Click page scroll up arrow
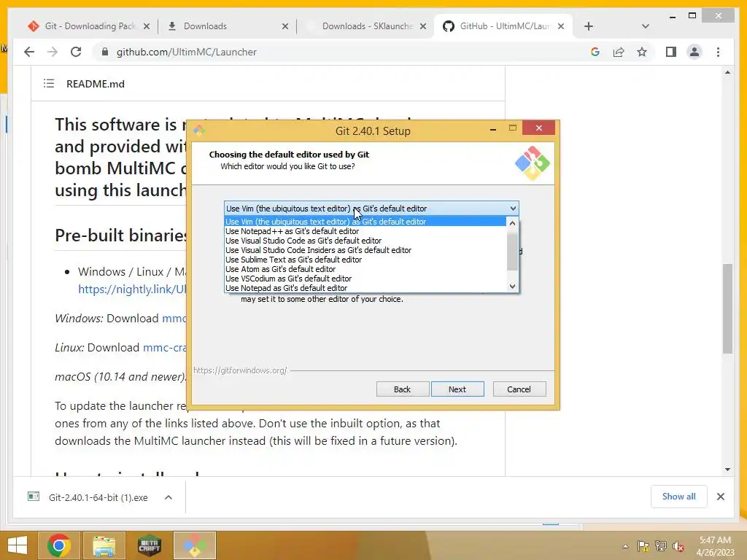 click(727, 72)
